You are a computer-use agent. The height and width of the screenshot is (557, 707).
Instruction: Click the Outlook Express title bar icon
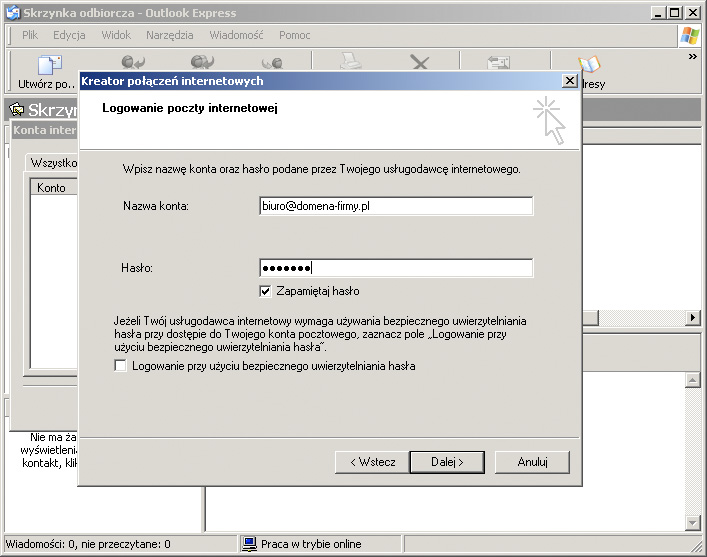(x=13, y=13)
